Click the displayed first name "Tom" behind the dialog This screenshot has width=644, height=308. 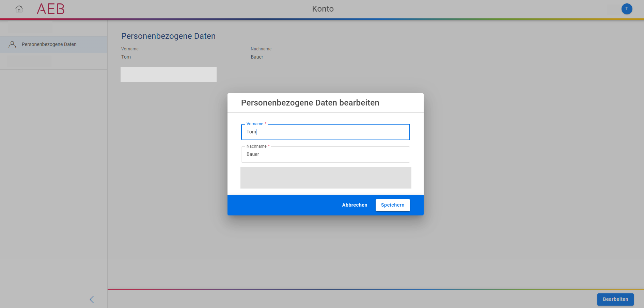tap(126, 57)
